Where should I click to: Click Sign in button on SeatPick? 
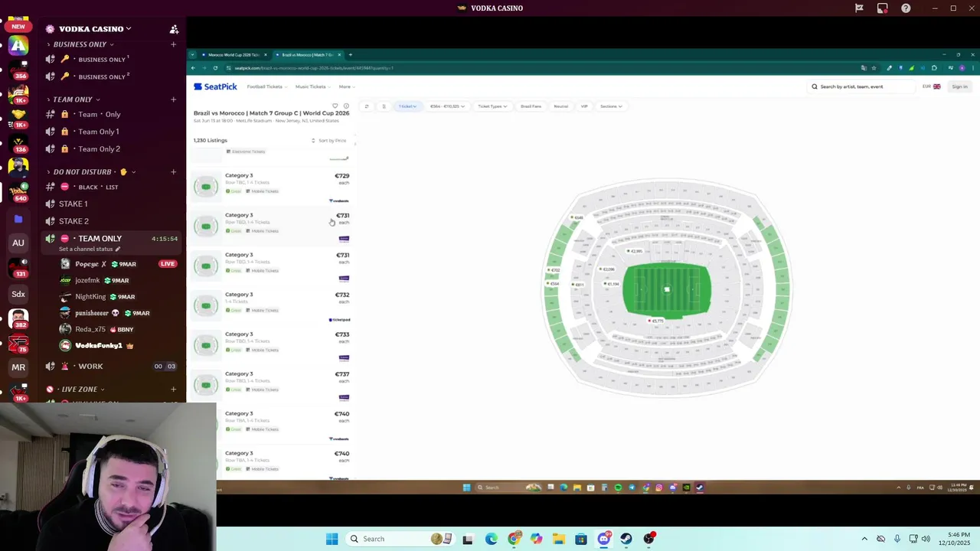tap(959, 86)
